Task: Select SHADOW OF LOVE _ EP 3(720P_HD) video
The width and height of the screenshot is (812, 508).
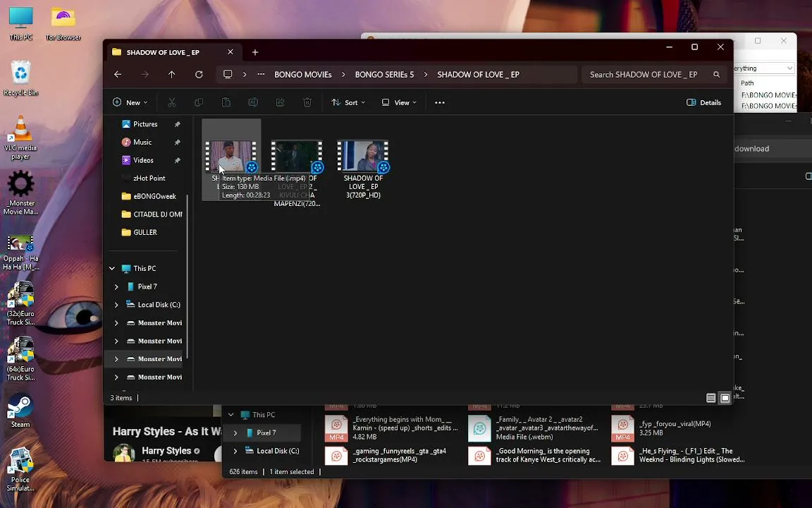Action: (363, 169)
